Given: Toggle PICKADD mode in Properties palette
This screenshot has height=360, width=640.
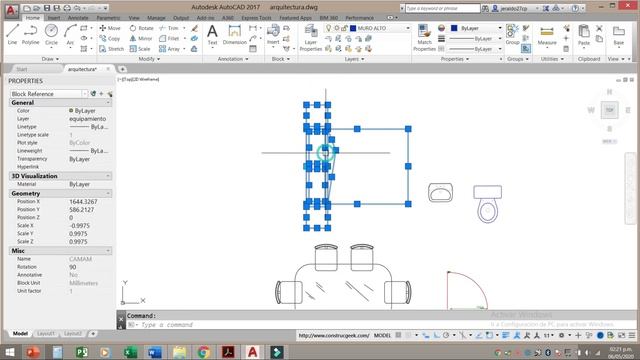Looking at the screenshot, I should click(x=93, y=94).
